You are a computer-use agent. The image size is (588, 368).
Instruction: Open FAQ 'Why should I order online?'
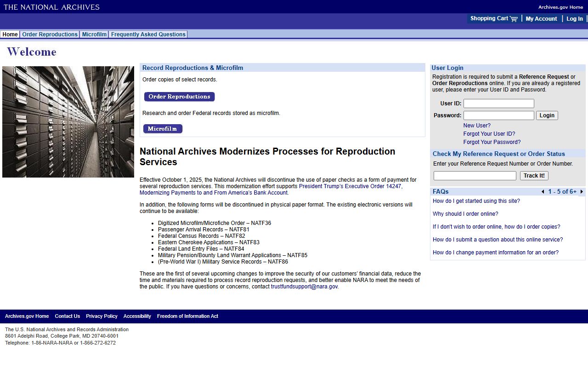point(465,214)
